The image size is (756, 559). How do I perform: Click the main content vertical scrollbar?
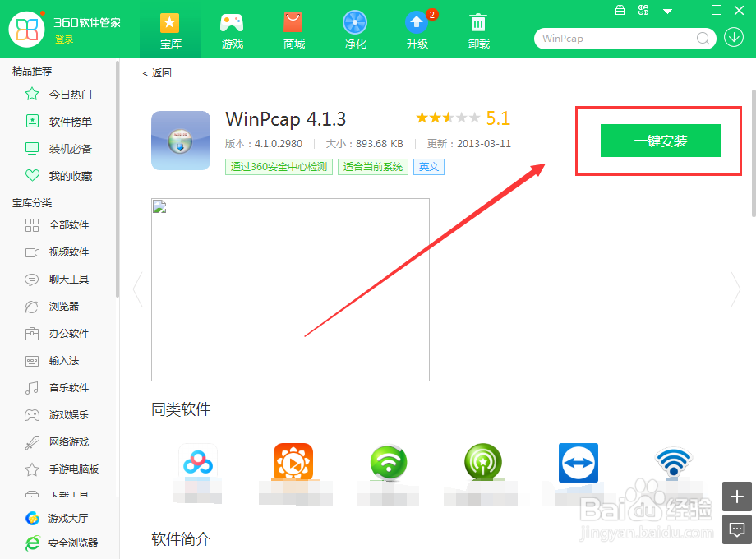coord(754,154)
